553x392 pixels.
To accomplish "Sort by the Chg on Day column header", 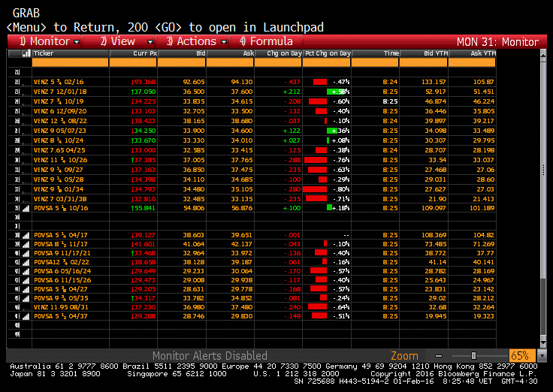I will 278,53.
